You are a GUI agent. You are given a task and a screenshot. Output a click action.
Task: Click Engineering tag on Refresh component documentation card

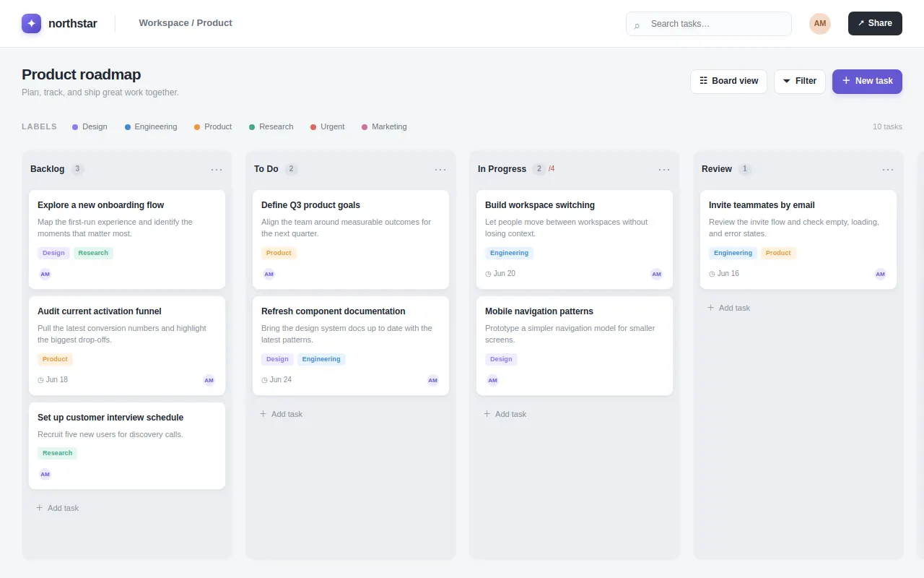pyautogui.click(x=321, y=359)
